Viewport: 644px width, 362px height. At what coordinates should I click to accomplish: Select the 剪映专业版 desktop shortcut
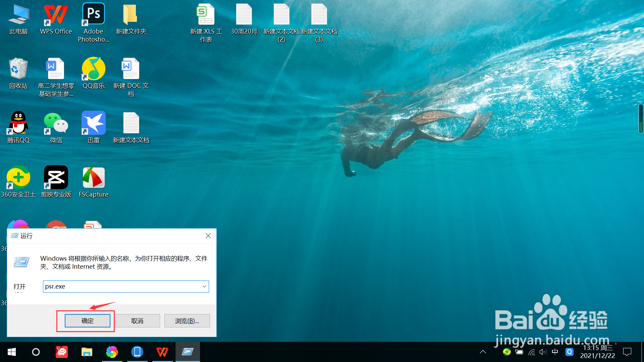tap(56, 182)
